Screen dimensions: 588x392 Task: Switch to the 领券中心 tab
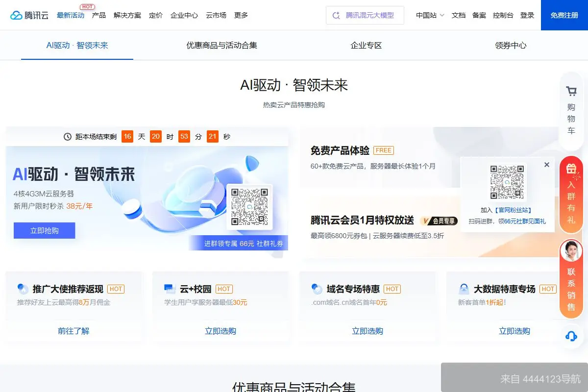click(x=511, y=45)
